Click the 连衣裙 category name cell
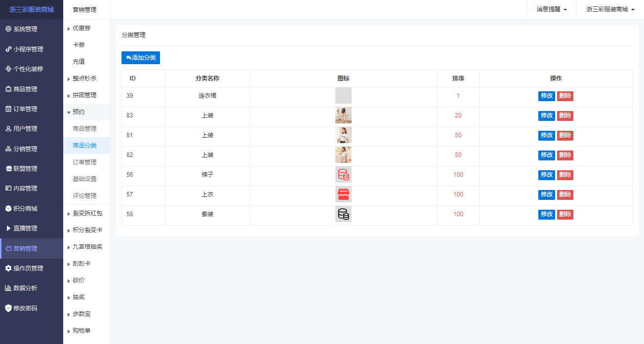Screen dimensions: 644x344 tap(207, 96)
